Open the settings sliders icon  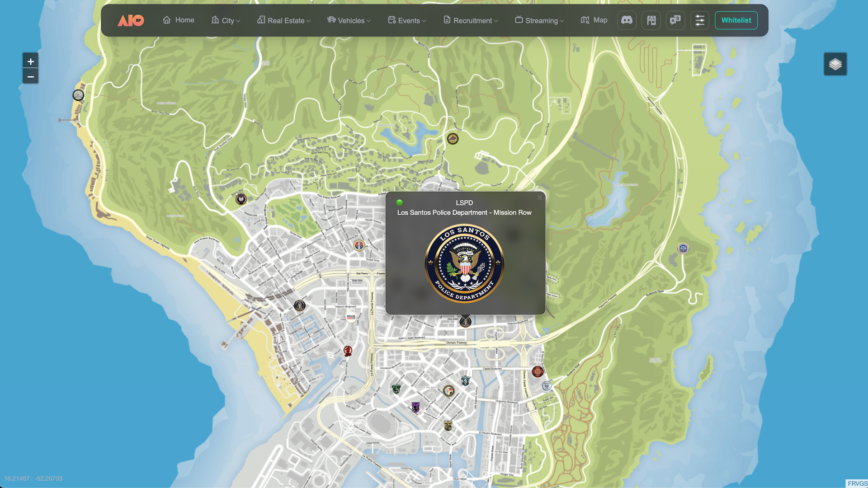pyautogui.click(x=700, y=20)
